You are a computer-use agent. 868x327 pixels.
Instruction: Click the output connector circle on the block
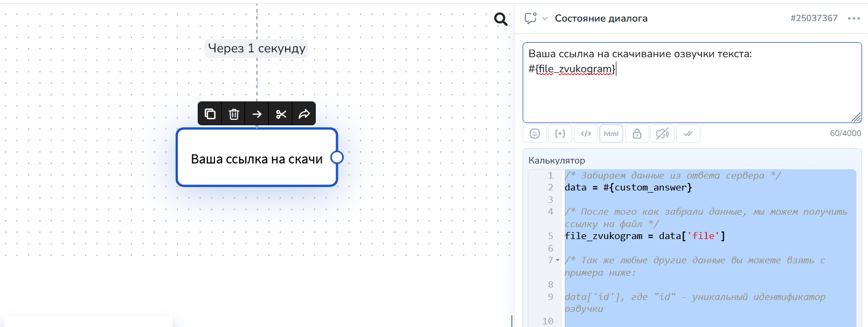tap(337, 157)
